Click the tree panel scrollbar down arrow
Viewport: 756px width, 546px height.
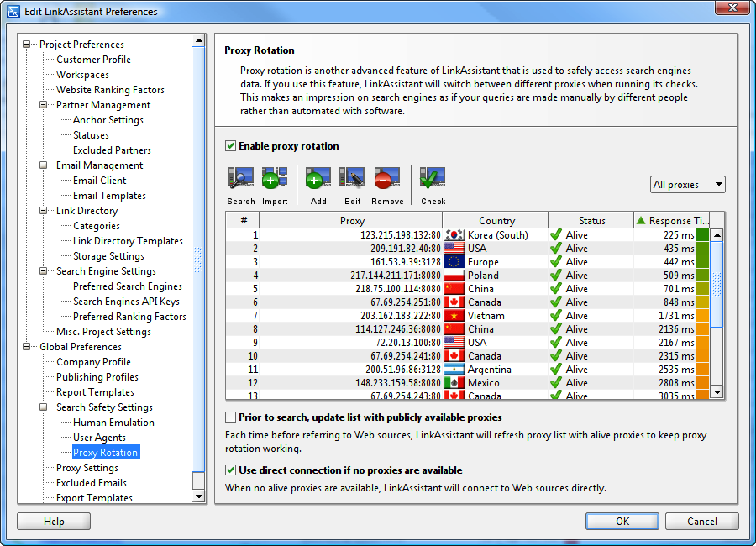(x=198, y=496)
